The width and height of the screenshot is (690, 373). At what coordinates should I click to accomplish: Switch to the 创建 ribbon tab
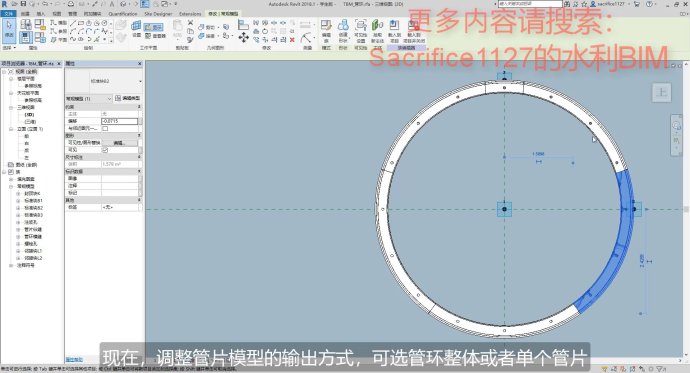(25, 14)
